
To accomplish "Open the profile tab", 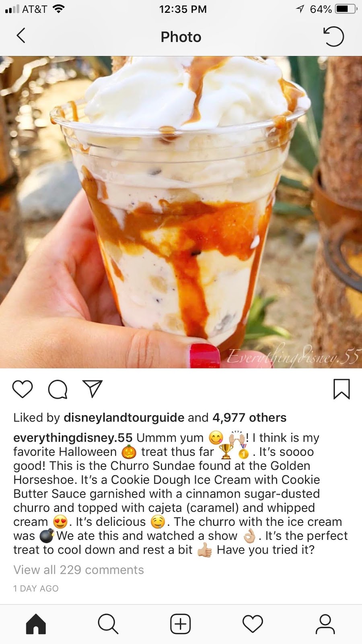I will click(325, 624).
